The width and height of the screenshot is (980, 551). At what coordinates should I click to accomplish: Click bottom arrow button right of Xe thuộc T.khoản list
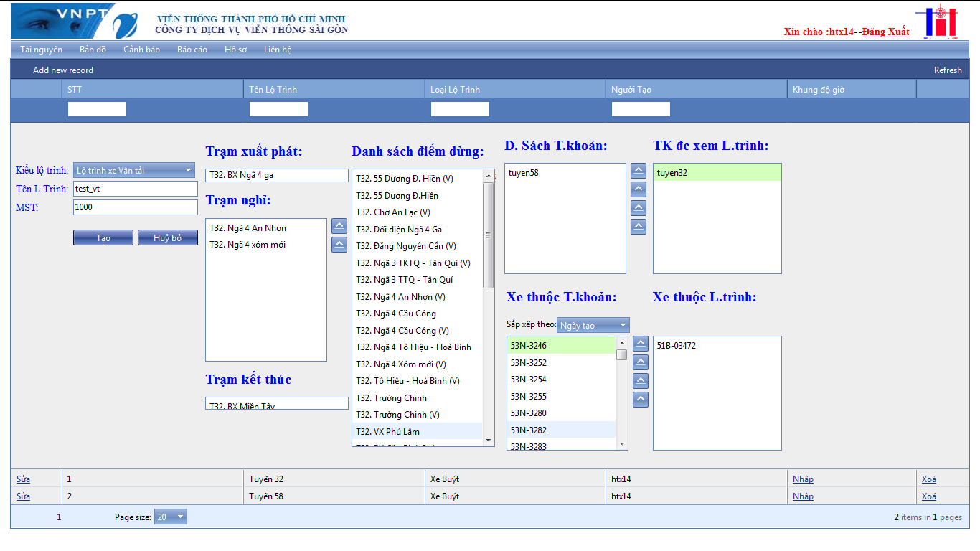641,400
